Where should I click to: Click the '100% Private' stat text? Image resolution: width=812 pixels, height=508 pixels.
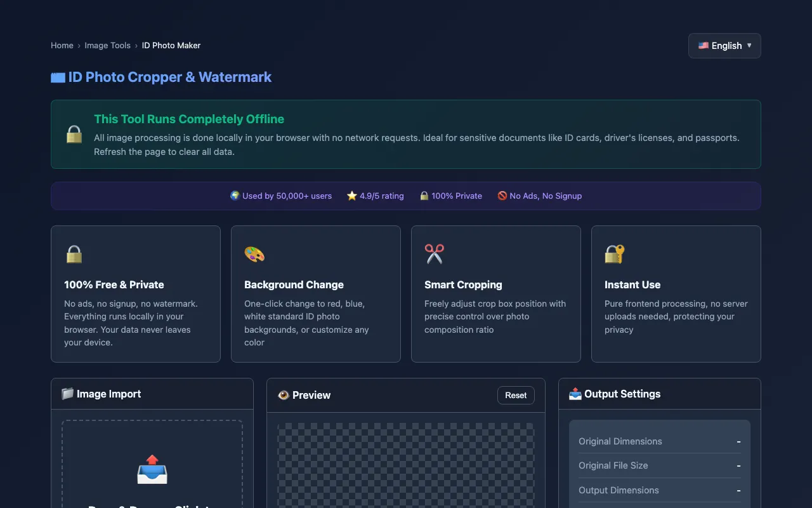457,196
